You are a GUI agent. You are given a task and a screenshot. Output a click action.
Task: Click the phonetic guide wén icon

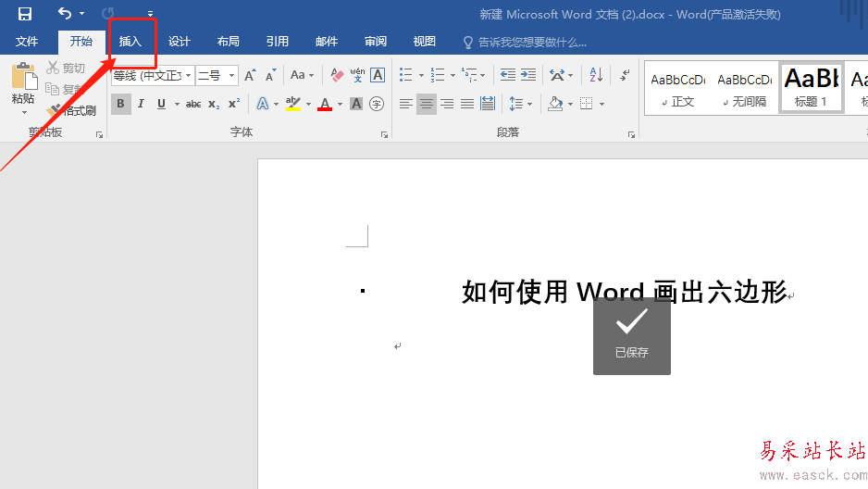(x=357, y=75)
